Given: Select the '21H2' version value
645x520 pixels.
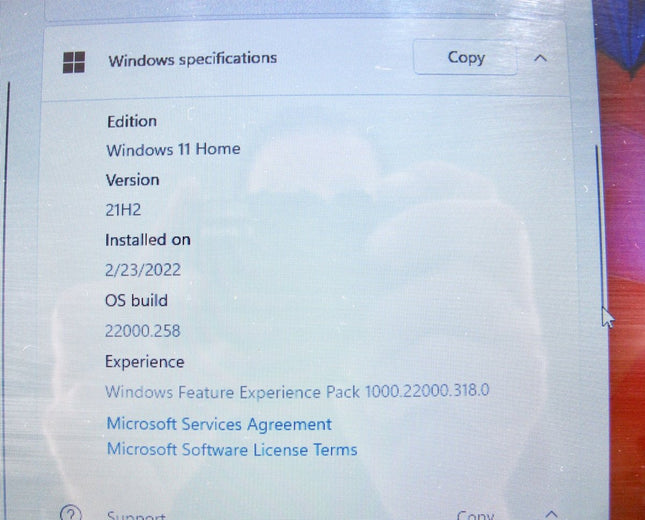Looking at the screenshot, I should (x=123, y=210).
